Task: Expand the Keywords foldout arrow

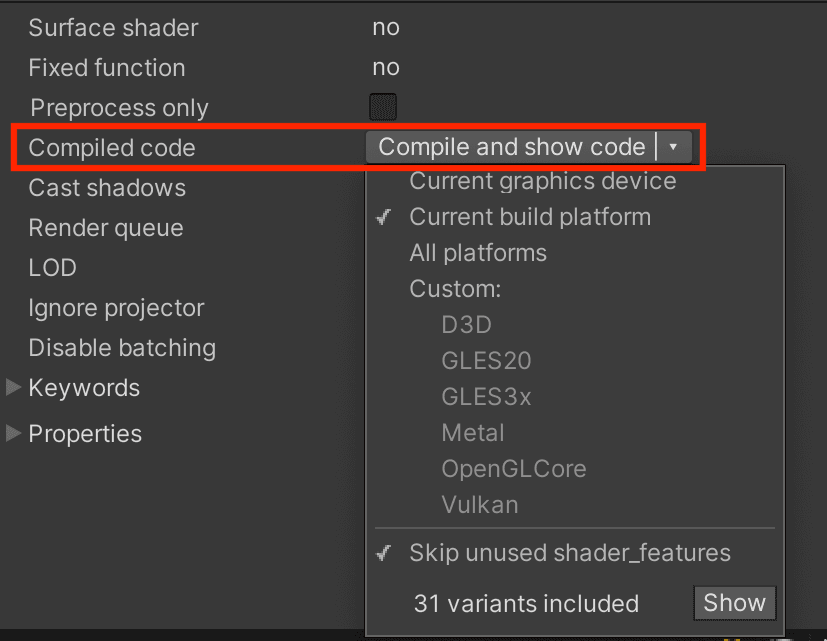Action: tap(14, 387)
